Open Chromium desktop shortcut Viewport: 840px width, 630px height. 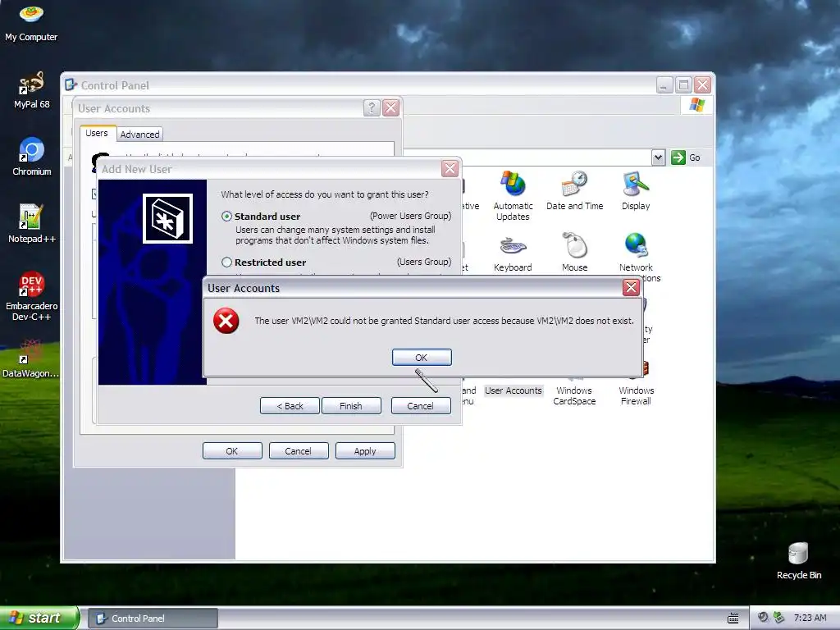point(32,157)
